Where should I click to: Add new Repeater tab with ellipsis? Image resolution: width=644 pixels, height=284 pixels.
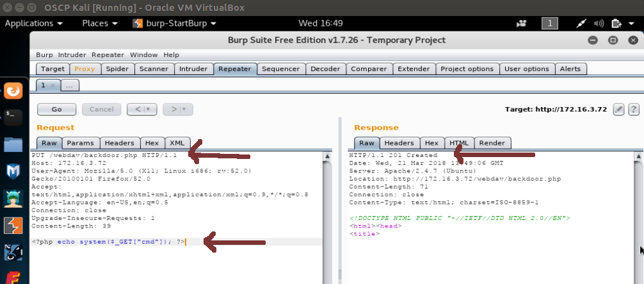pos(70,86)
